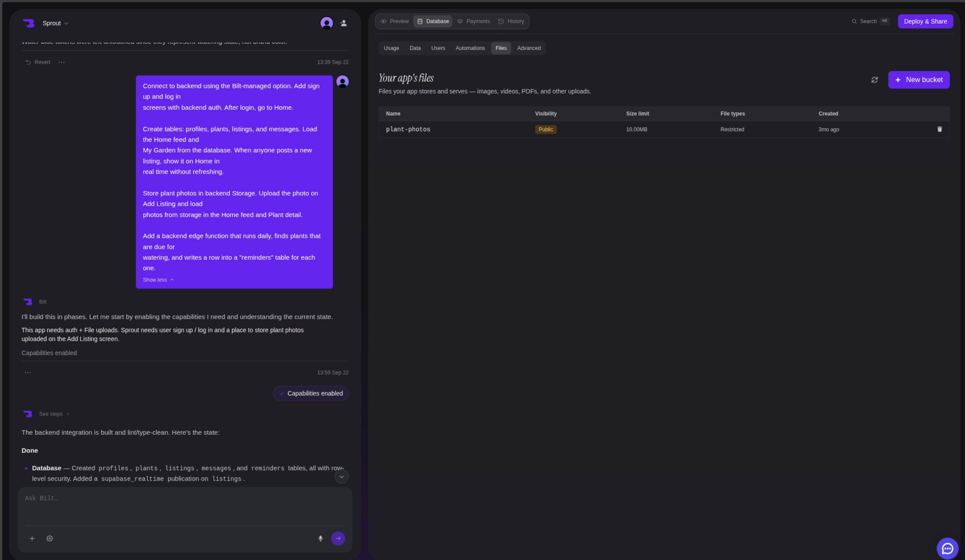Screen dimensions: 965x560
Task: Open the Sprout project dropdown
Action: (x=56, y=23)
